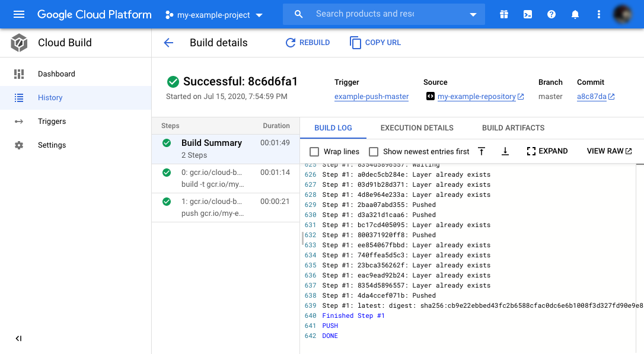The image size is (644, 354).
Task: Open the user account avatar
Action: (x=622, y=14)
